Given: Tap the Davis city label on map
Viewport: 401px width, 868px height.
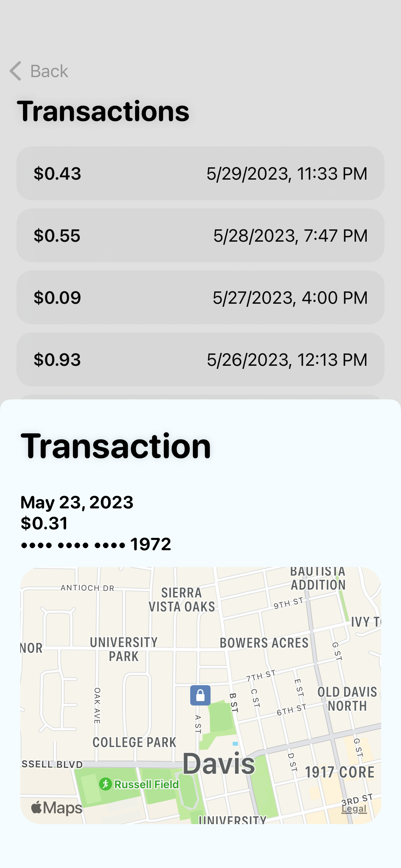Looking at the screenshot, I should (219, 764).
